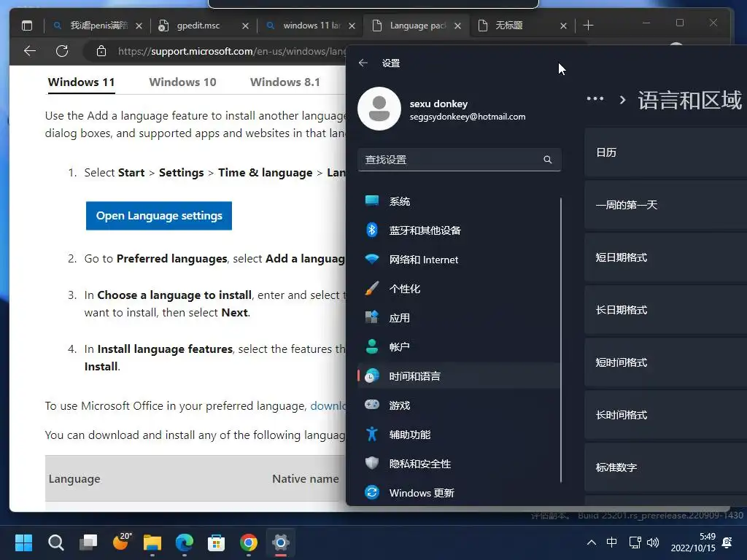Click the Native name column header
Screen dimensions: 747x560
[x=306, y=478]
